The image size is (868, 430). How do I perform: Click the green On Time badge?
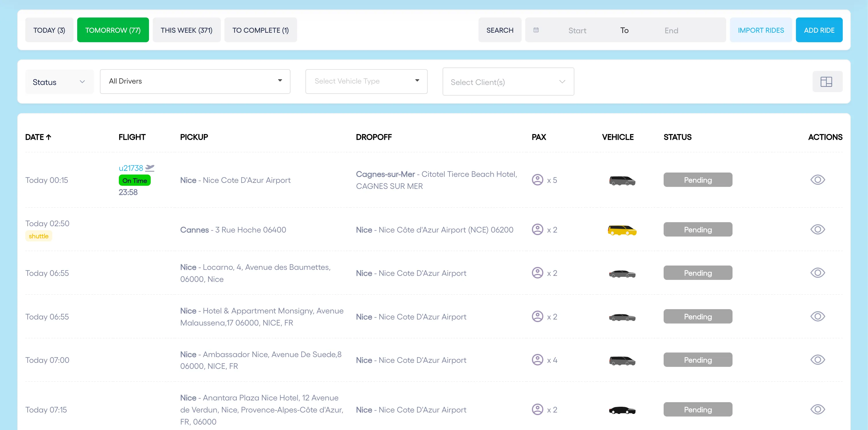[x=134, y=180]
